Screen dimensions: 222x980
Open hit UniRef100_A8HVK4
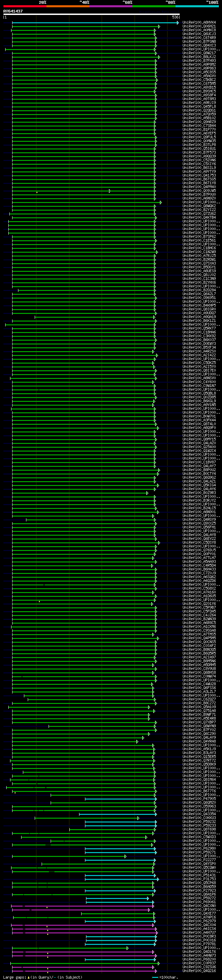pos(199,23)
